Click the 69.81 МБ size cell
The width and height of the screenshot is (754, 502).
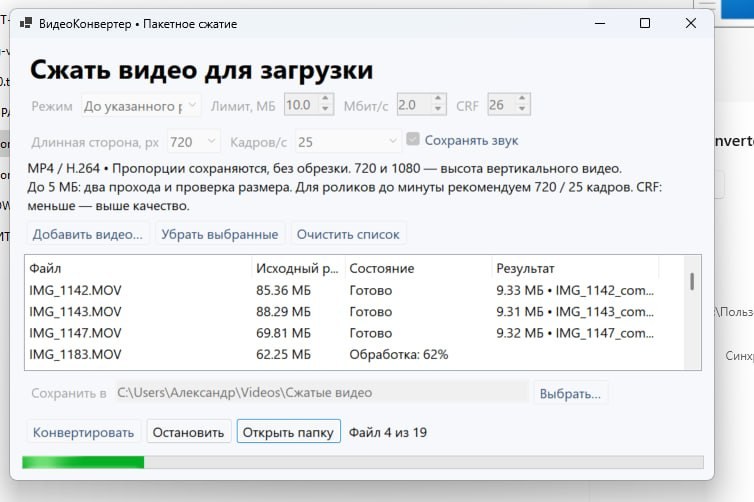point(283,333)
